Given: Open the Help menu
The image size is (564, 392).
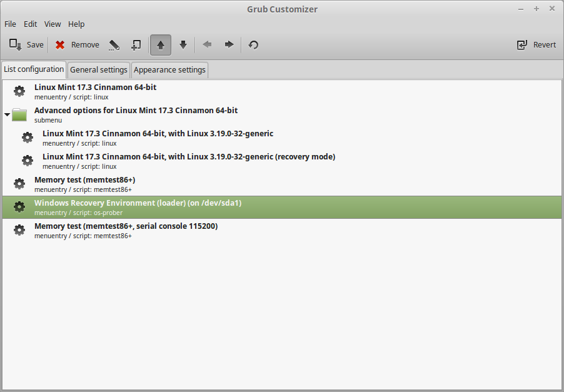Looking at the screenshot, I should pos(76,24).
